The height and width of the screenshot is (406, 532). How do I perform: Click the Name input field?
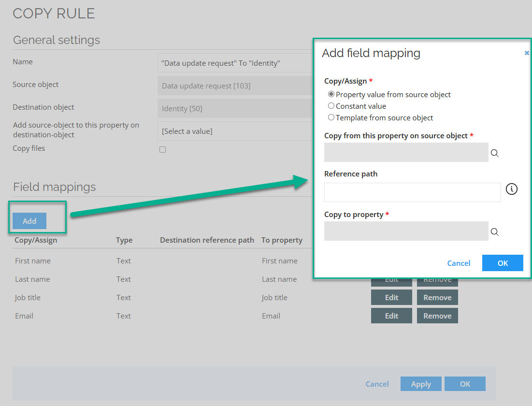tap(235, 63)
